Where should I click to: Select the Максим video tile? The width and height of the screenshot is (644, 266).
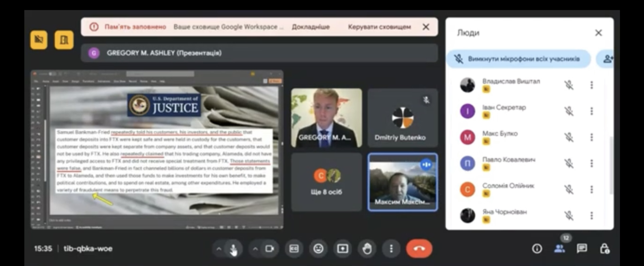(x=403, y=182)
